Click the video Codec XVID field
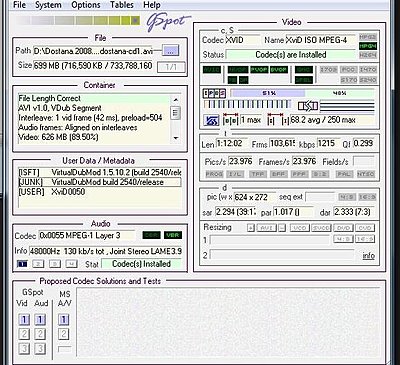Image resolution: width=400 pixels, height=365 pixels. (242, 40)
